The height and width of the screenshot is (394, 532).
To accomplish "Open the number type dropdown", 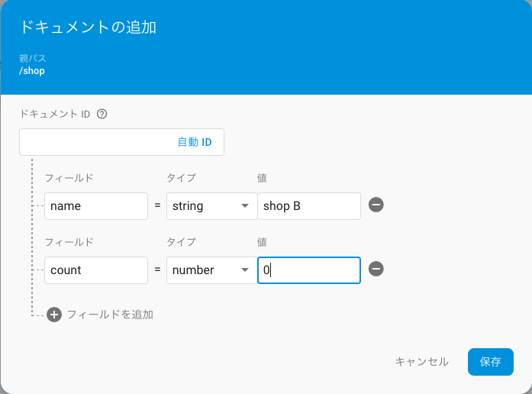I will [x=211, y=270].
